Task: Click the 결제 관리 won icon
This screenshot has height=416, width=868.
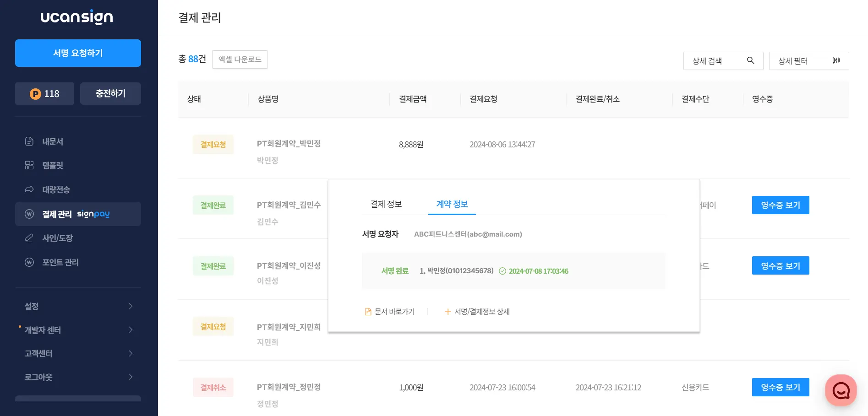Action: click(29, 214)
